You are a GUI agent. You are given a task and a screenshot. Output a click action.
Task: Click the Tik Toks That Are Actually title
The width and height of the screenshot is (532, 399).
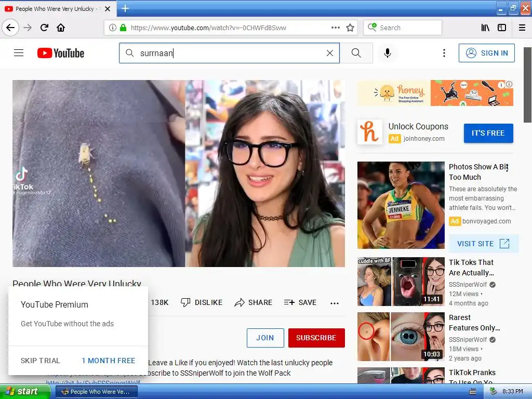471,268
